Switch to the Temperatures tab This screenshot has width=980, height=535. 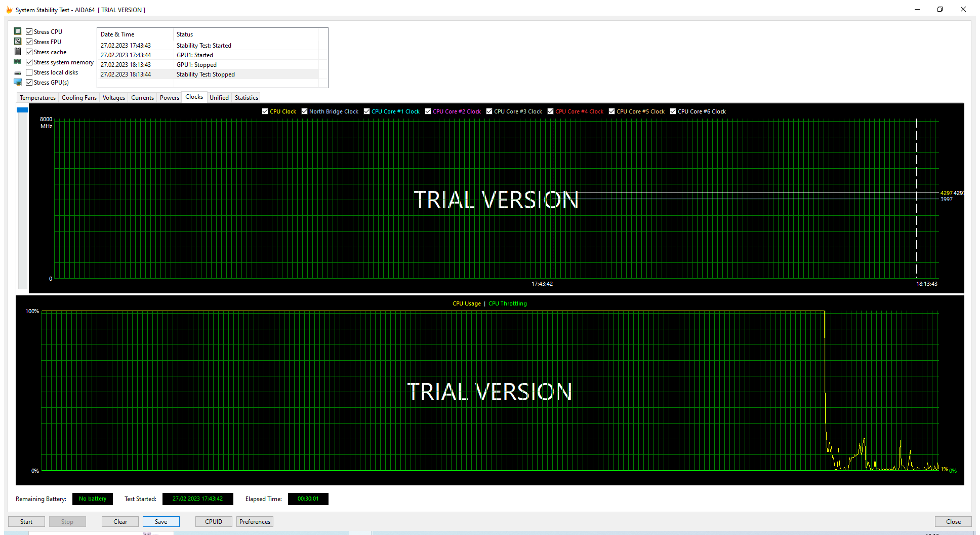(38, 98)
